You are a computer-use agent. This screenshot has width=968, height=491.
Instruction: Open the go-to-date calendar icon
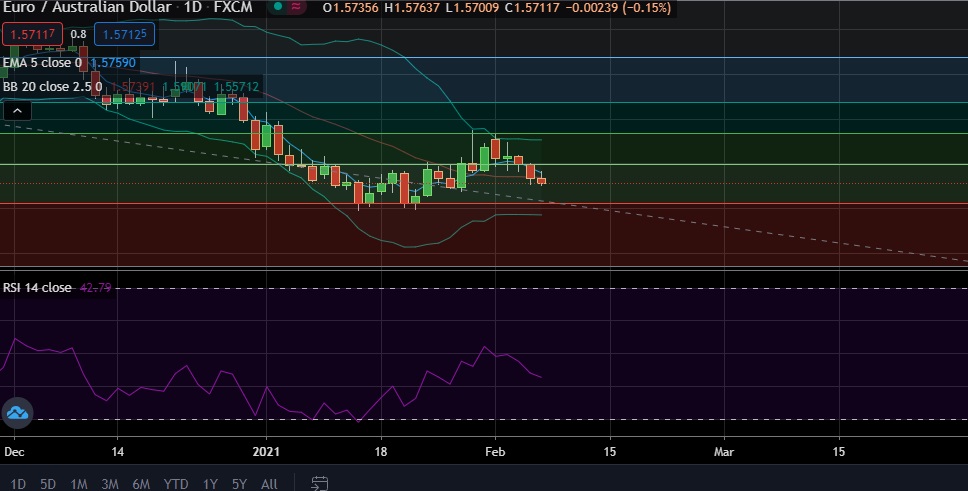point(320,484)
